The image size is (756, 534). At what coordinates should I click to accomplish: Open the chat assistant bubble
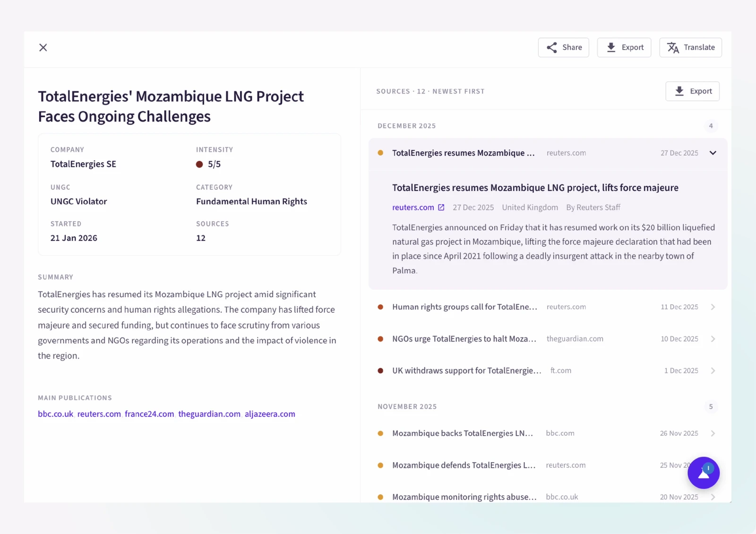tap(703, 473)
